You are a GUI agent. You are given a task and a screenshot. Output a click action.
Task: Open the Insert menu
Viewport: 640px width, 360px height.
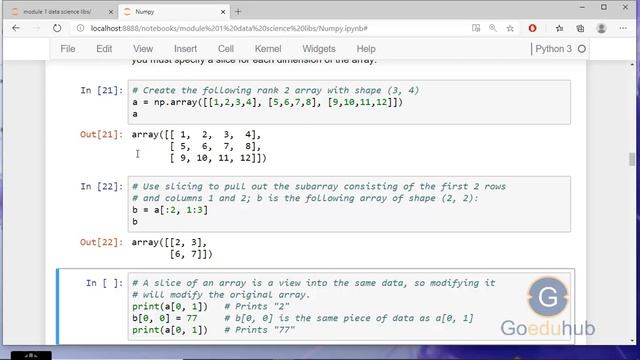click(185, 49)
